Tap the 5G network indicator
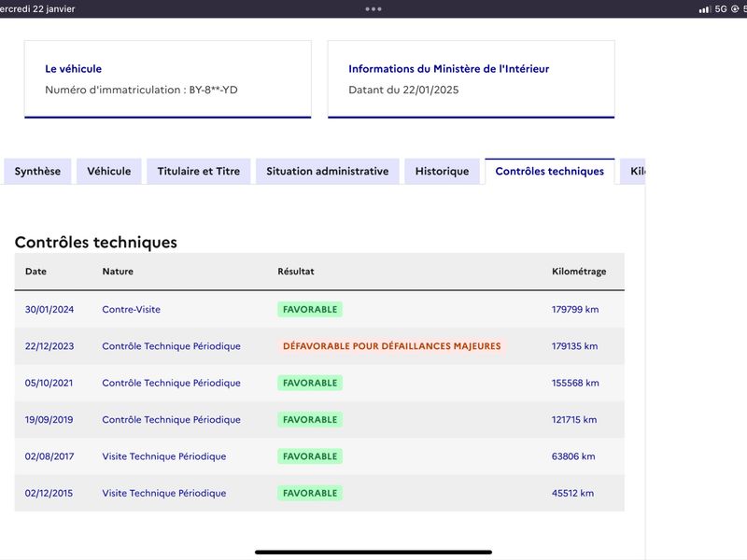Image resolution: width=747 pixels, height=560 pixels. coord(721,9)
